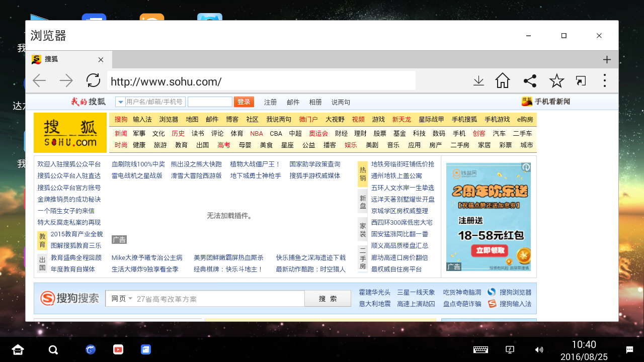Open 地铁旁临街旺铺低价抢 link
This screenshot has width=644, height=362.
pos(403,164)
